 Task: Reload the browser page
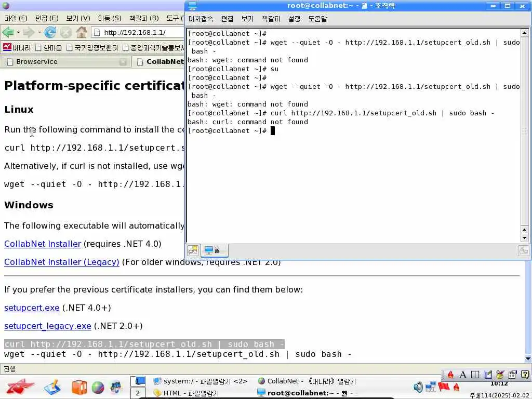50,32
